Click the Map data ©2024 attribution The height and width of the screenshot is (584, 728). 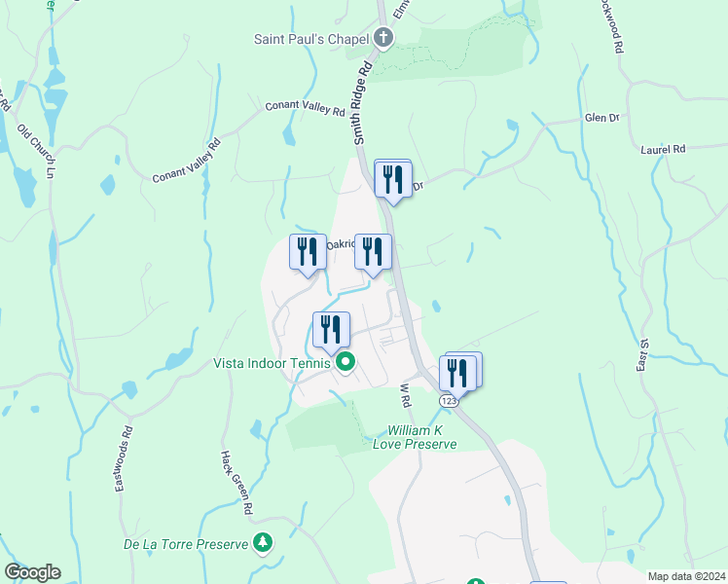pyautogui.click(x=687, y=576)
